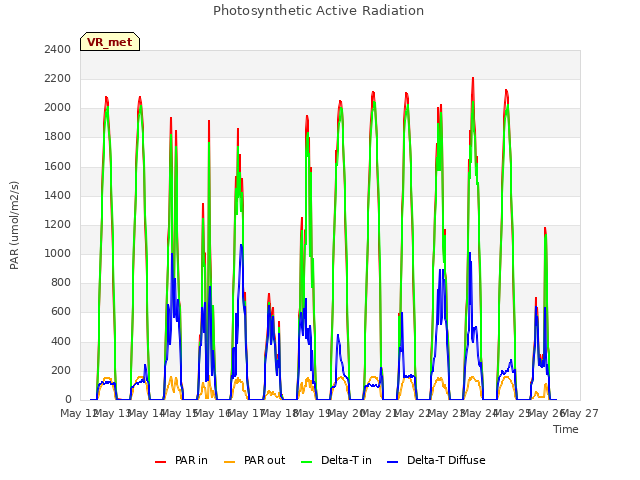Click the 2400 y-axis tick label
Viewport: 640px width, 480px height.
tap(58, 49)
